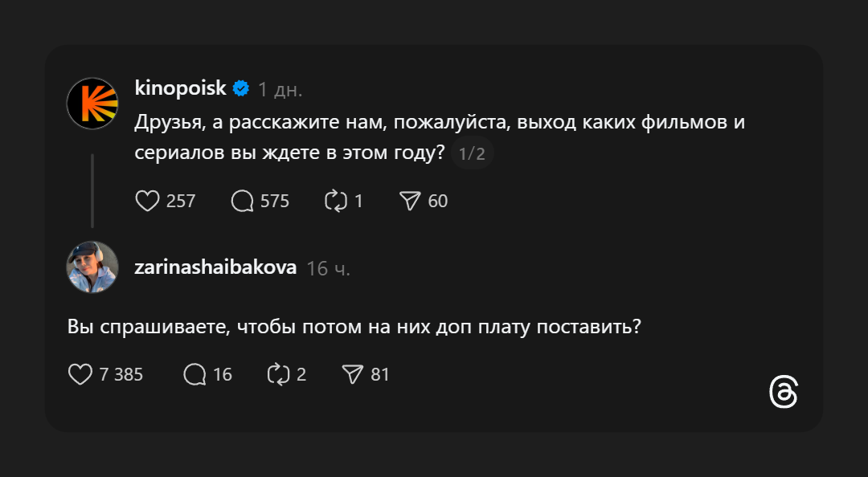
Task: Open zarinashaibakova's profile avatar
Action: click(92, 267)
